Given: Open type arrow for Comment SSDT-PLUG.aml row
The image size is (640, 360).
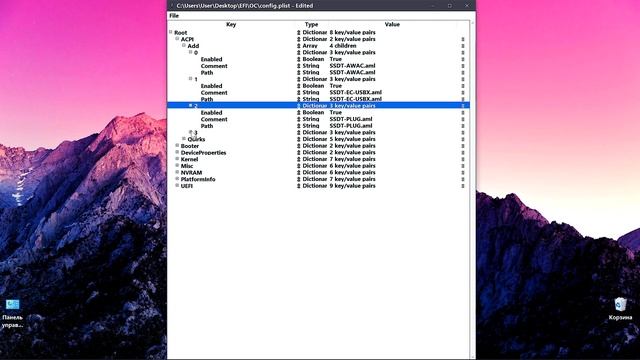Looking at the screenshot, I should (x=299, y=119).
